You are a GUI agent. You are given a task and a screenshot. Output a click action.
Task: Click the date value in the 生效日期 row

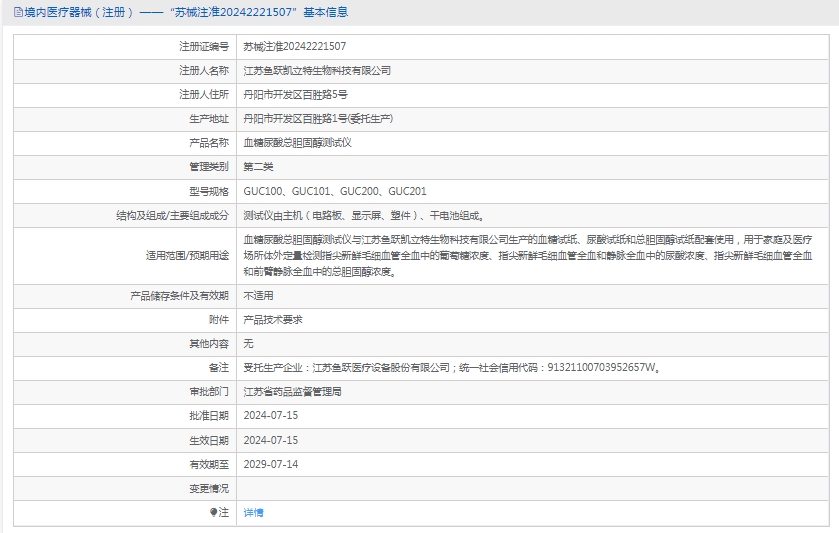[271, 440]
